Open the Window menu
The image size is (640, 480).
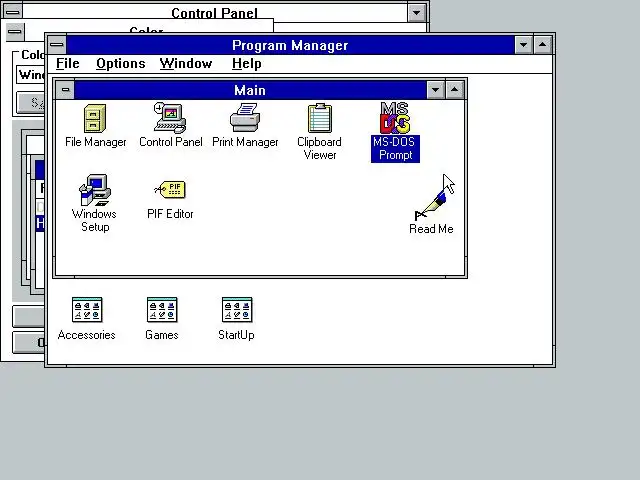[x=186, y=64]
